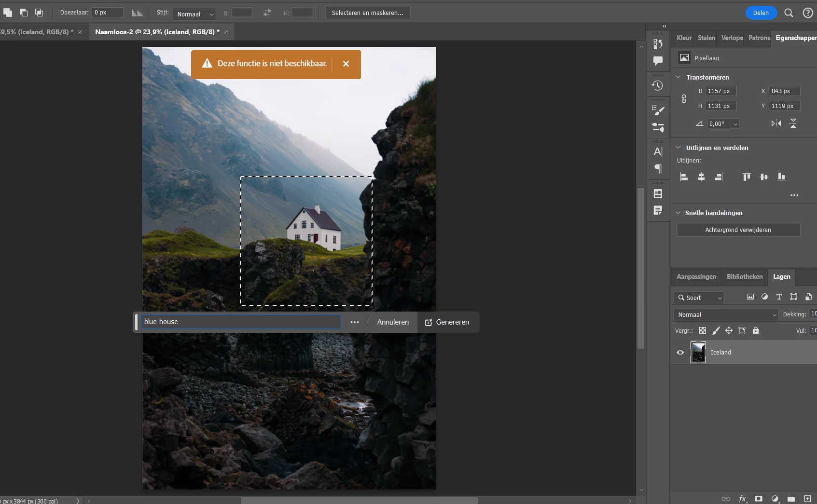Hide the Iceland layer eye icon

tap(680, 353)
